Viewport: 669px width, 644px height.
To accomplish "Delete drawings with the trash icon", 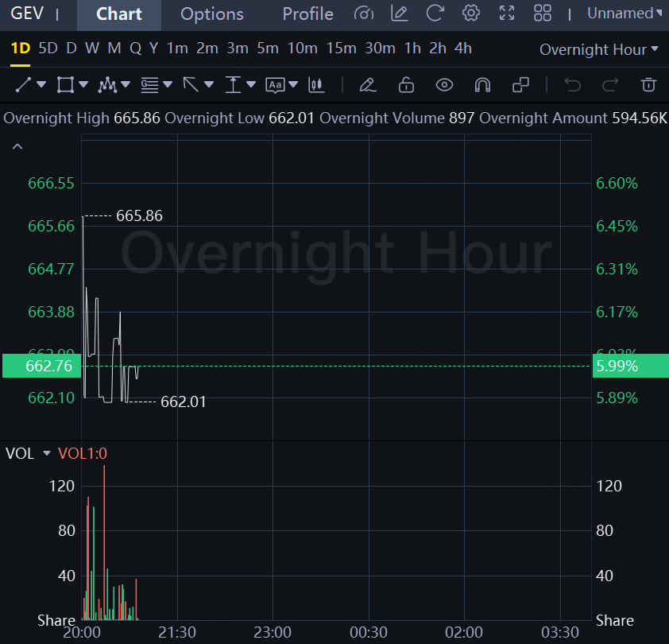I will (648, 84).
